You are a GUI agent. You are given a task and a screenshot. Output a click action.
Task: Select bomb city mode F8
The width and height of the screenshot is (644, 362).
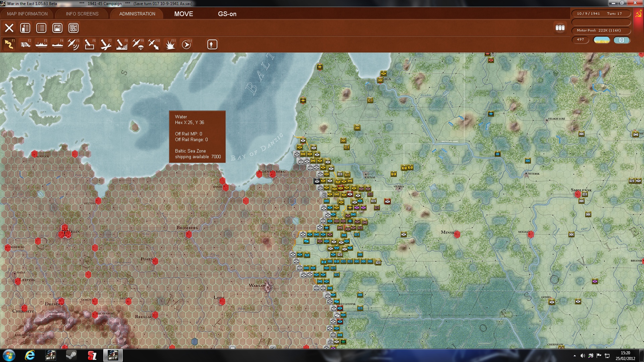[x=122, y=44]
